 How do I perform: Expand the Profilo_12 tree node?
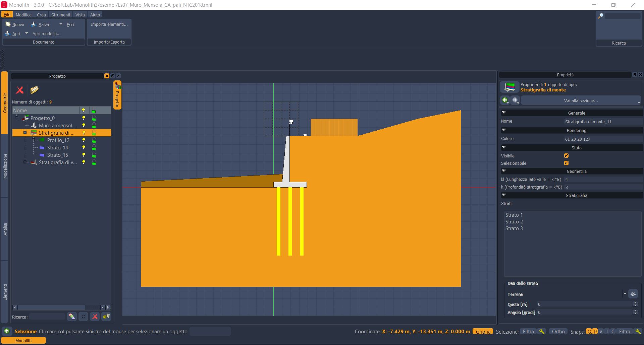click(x=33, y=140)
